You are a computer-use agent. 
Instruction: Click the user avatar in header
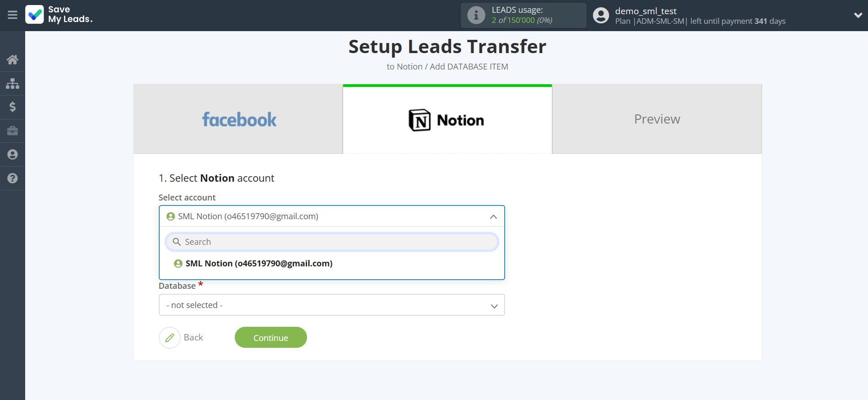point(601,16)
